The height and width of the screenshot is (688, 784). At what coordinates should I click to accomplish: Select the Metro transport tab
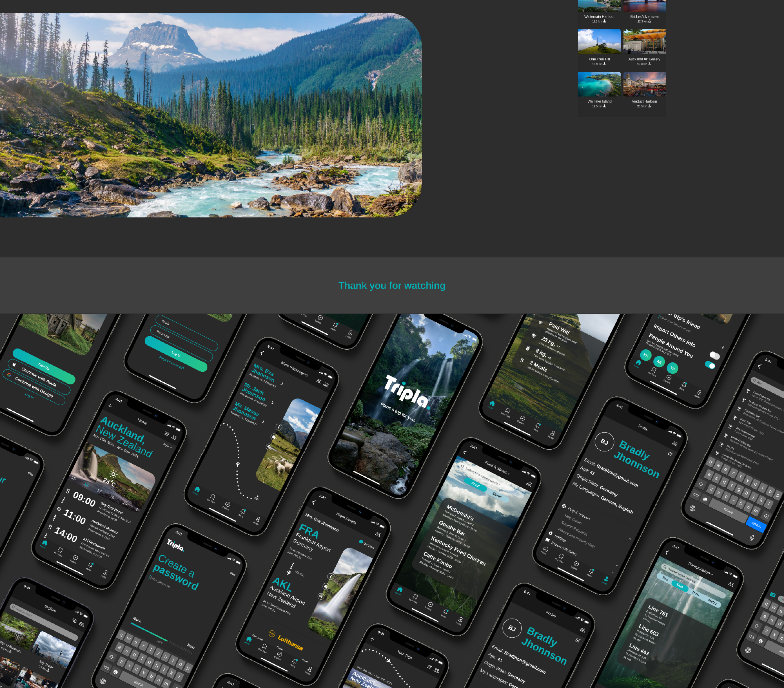click(712, 602)
